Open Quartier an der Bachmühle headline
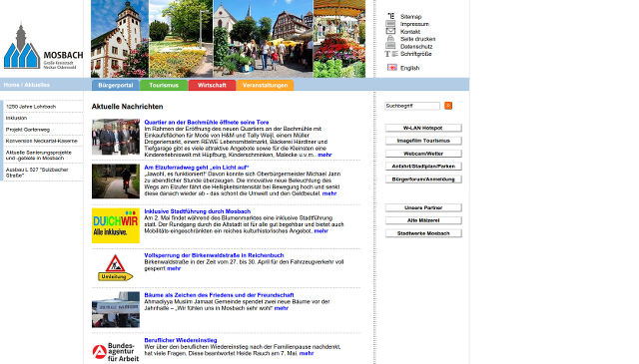This screenshot has height=364, width=639. tap(207, 122)
